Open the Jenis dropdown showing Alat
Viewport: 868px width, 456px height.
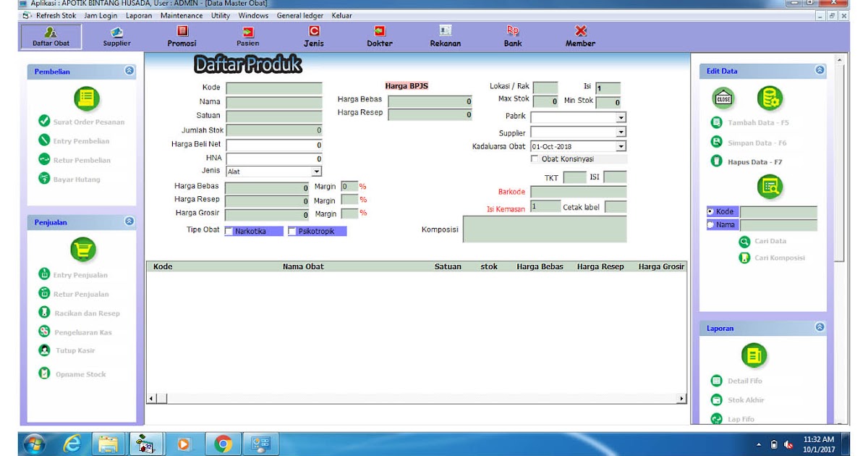pyautogui.click(x=315, y=171)
